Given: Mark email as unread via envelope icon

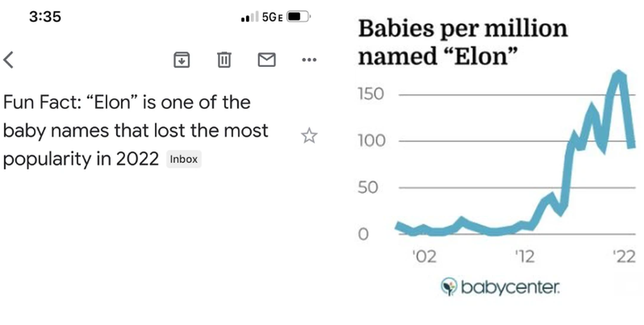Looking at the screenshot, I should 267,60.
